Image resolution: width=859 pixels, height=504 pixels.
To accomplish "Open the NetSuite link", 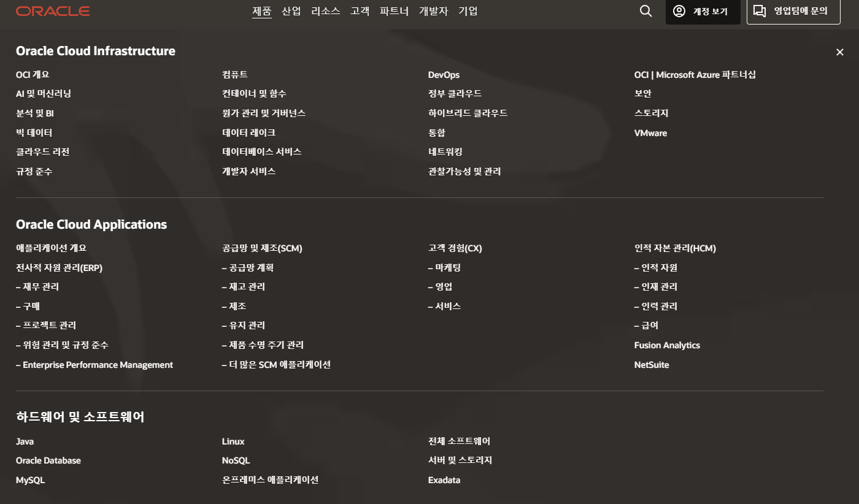I will coord(652,365).
